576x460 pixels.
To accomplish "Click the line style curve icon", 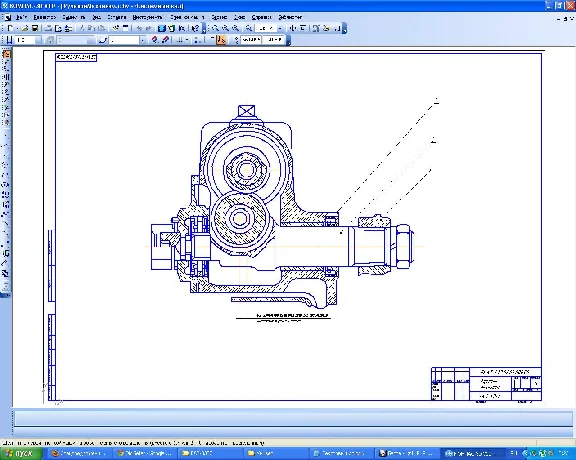I will (103, 40).
